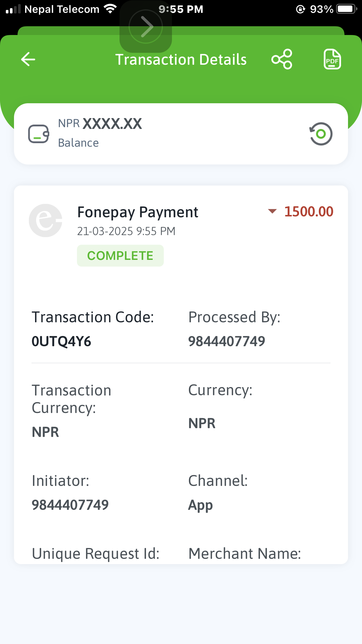Image resolution: width=362 pixels, height=644 pixels.
Task: Tap the Merchant Name label
Action: click(245, 553)
